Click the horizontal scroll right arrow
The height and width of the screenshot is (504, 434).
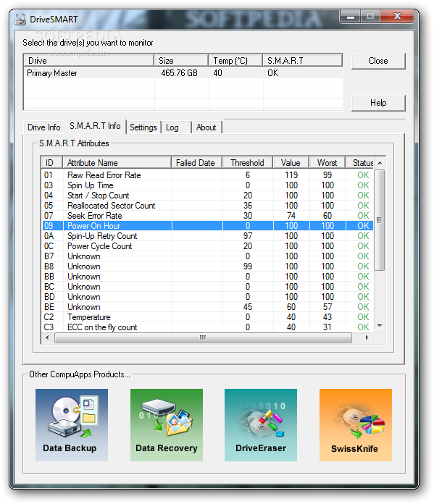pos(367,337)
